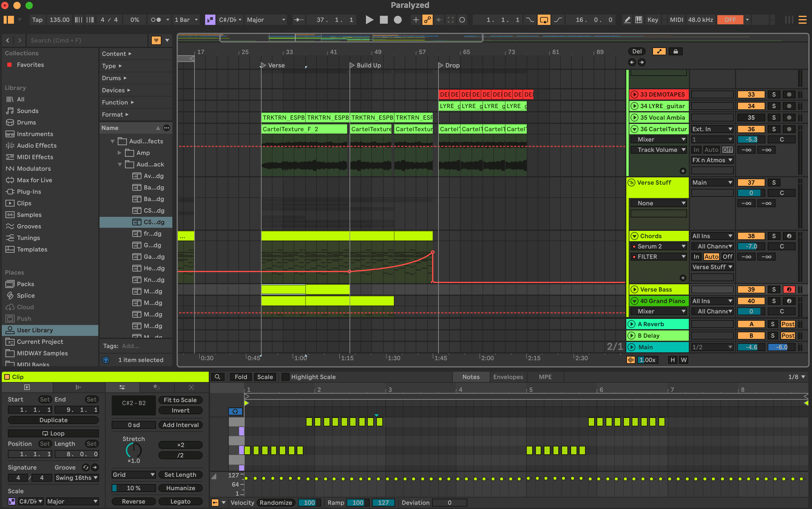Toggle the metronome icon
The width and height of the screenshot is (812, 509).
pyautogui.click(x=156, y=19)
